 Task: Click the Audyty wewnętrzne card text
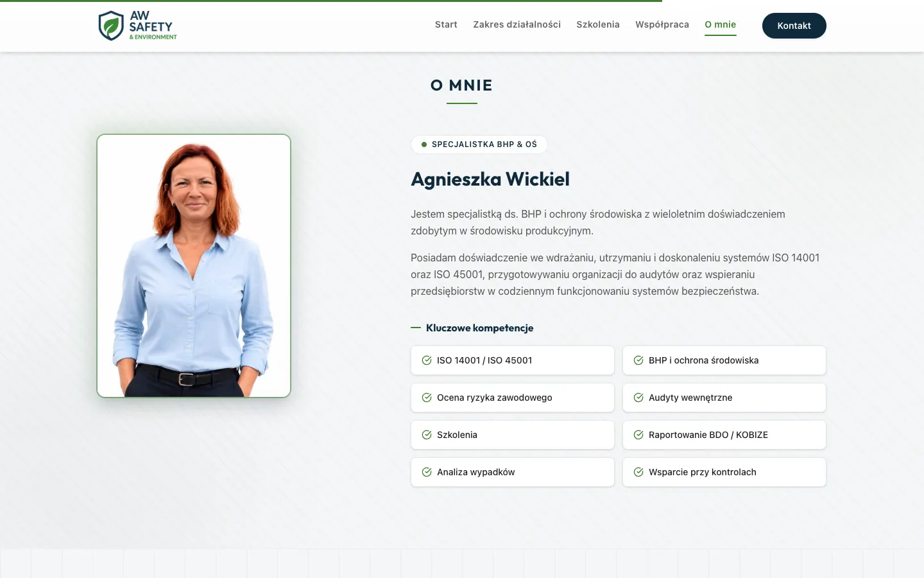pos(690,398)
